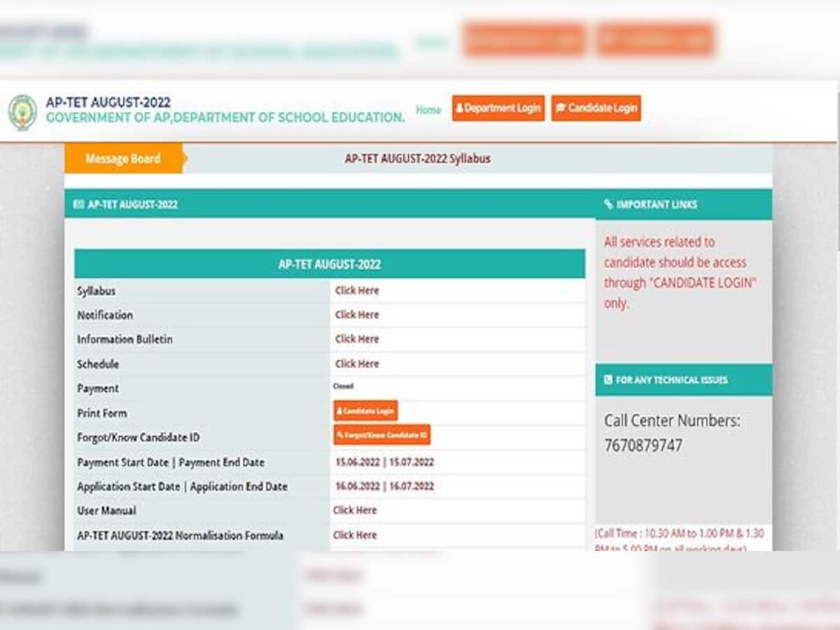Click the person icon on the orange Candidate Login row button
The image size is (840, 630).
point(341,411)
